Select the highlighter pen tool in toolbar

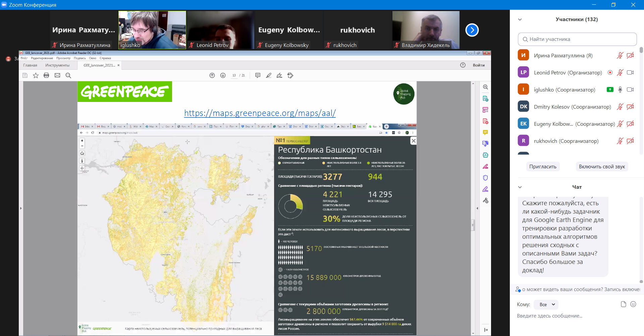point(269,75)
